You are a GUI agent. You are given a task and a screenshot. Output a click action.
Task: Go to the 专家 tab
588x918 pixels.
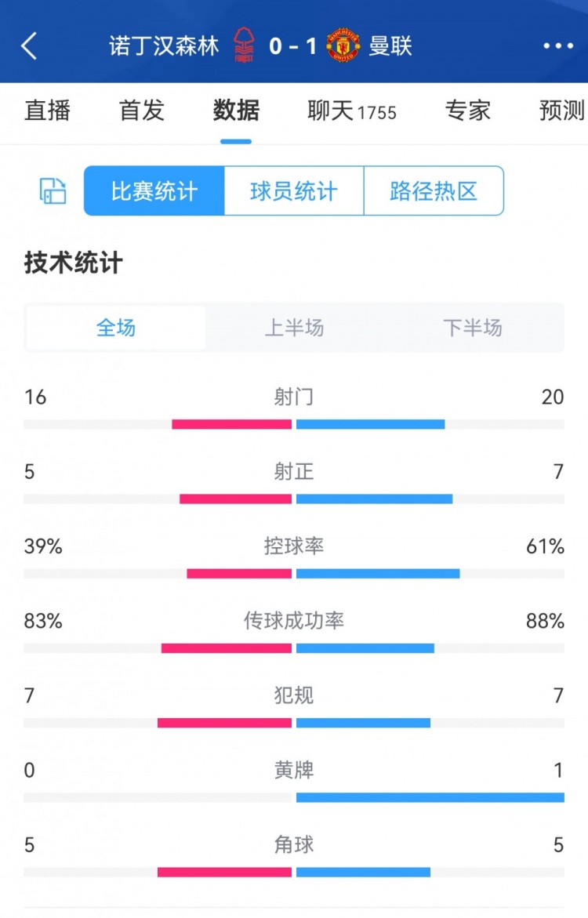(x=468, y=111)
